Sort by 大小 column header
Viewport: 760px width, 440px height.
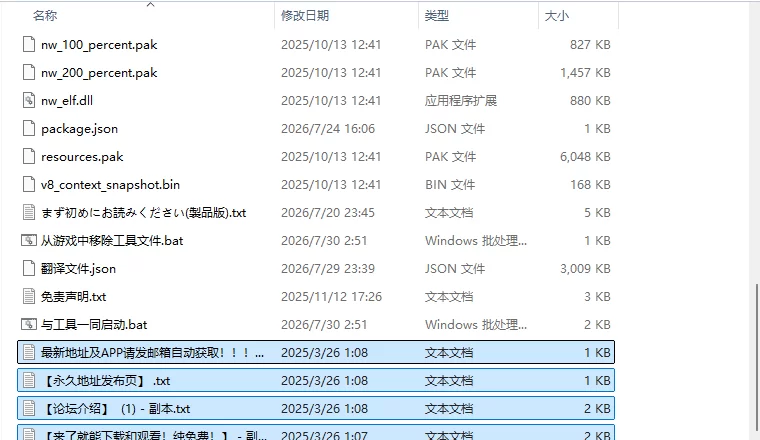tap(556, 16)
